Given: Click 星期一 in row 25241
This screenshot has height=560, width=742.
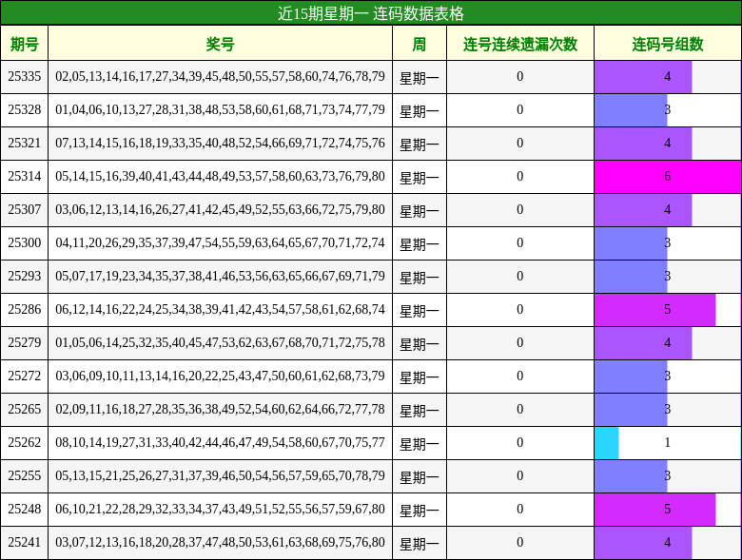Looking at the screenshot, I should point(420,543).
